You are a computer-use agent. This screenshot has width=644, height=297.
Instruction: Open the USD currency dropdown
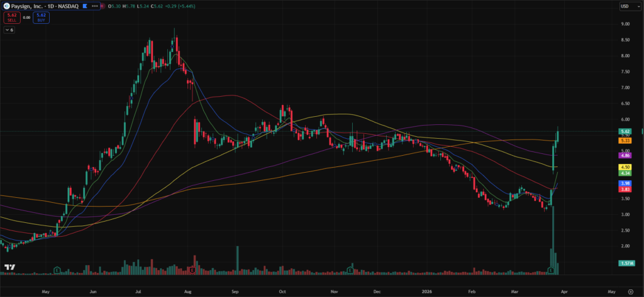point(625,6)
